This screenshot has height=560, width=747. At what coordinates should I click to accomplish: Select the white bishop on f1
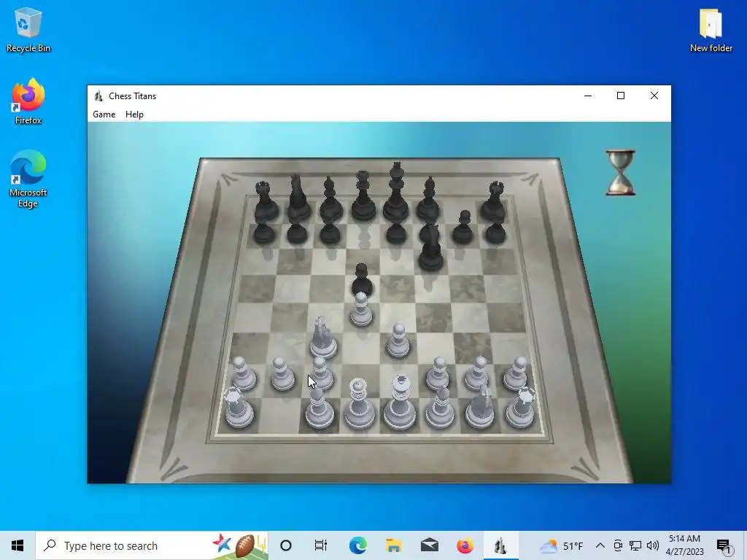(x=440, y=407)
